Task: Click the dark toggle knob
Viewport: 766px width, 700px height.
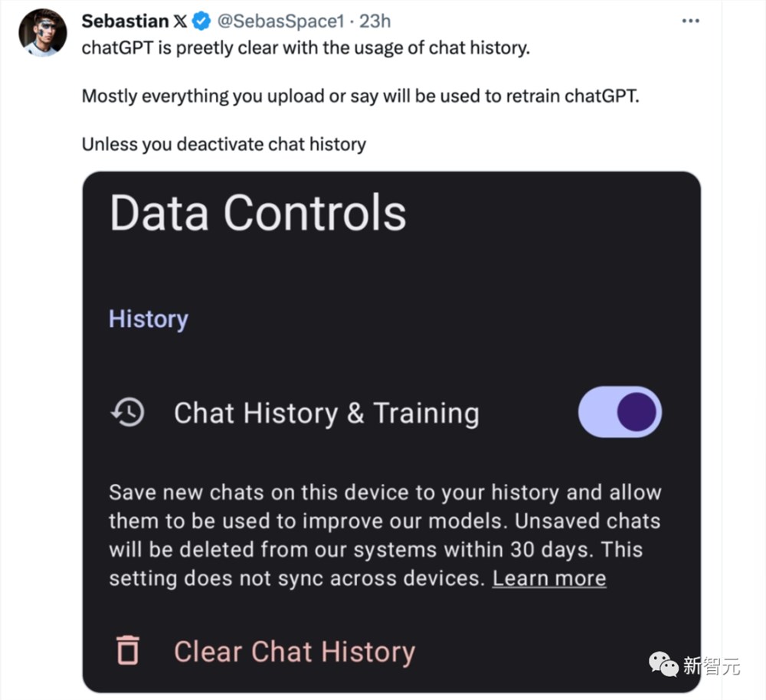Action: coord(637,412)
